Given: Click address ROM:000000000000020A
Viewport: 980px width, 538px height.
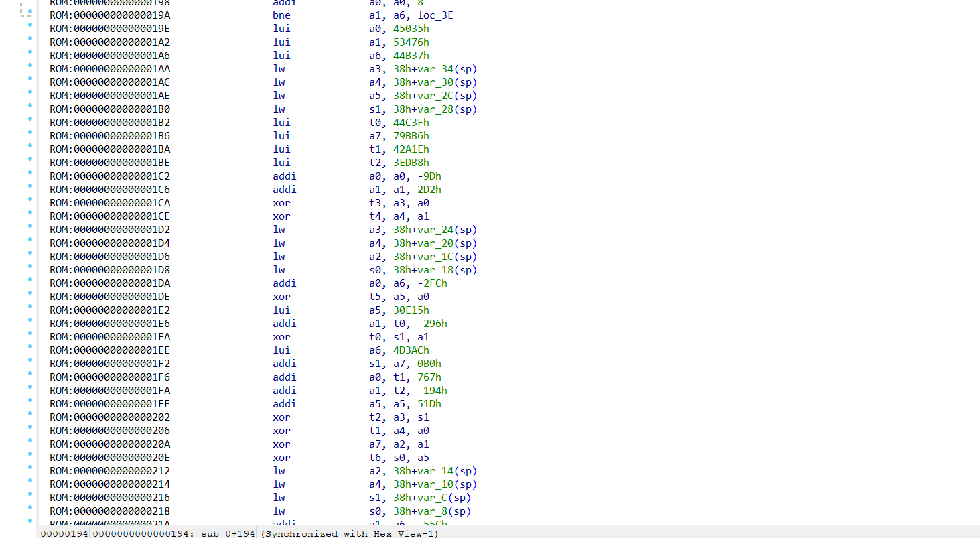Looking at the screenshot, I should click(110, 444).
